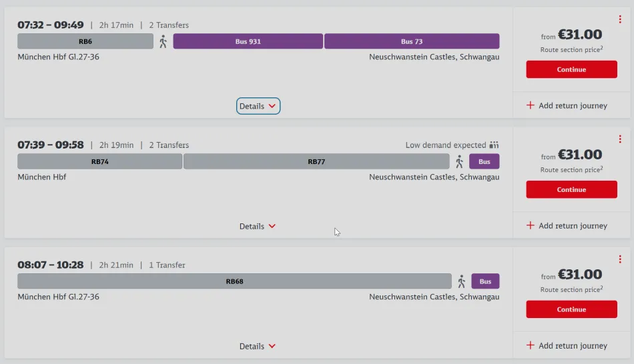Open three-dot menu for 07:32 journey
Viewport: 634px width, 364px height.
(x=620, y=19)
